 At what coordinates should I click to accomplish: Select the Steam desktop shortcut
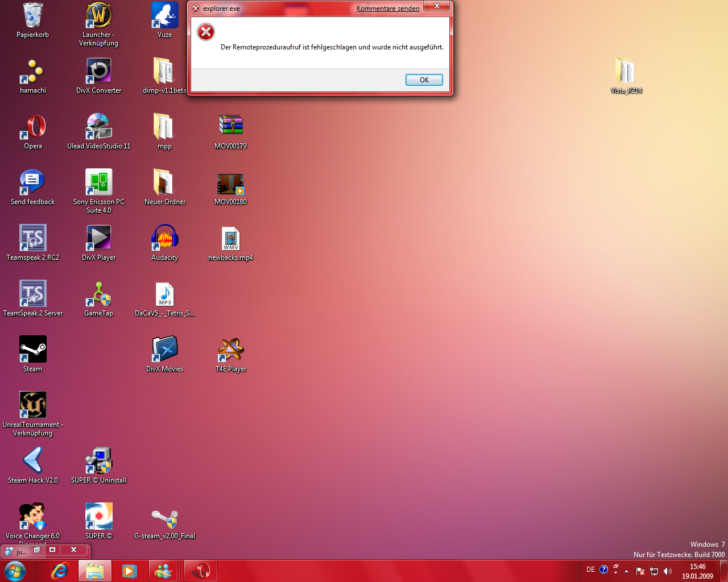[32, 350]
